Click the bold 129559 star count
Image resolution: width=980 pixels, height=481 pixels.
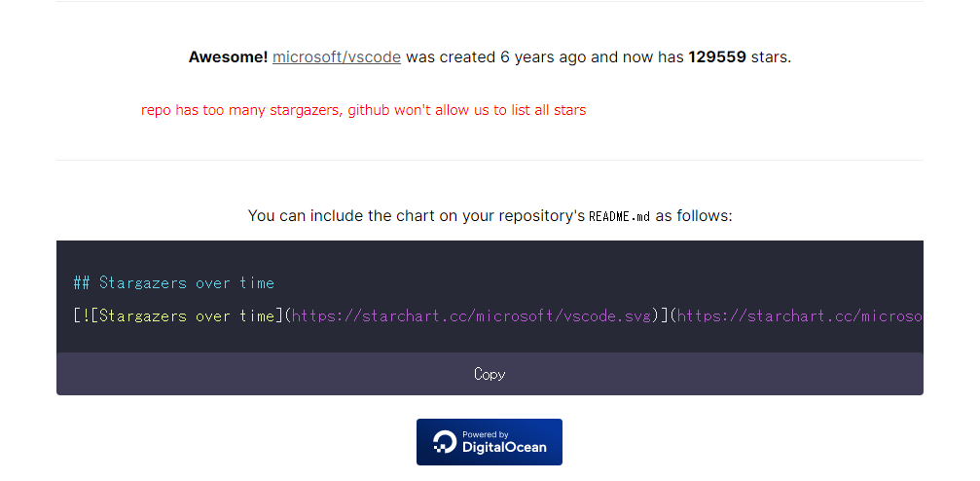[716, 57]
